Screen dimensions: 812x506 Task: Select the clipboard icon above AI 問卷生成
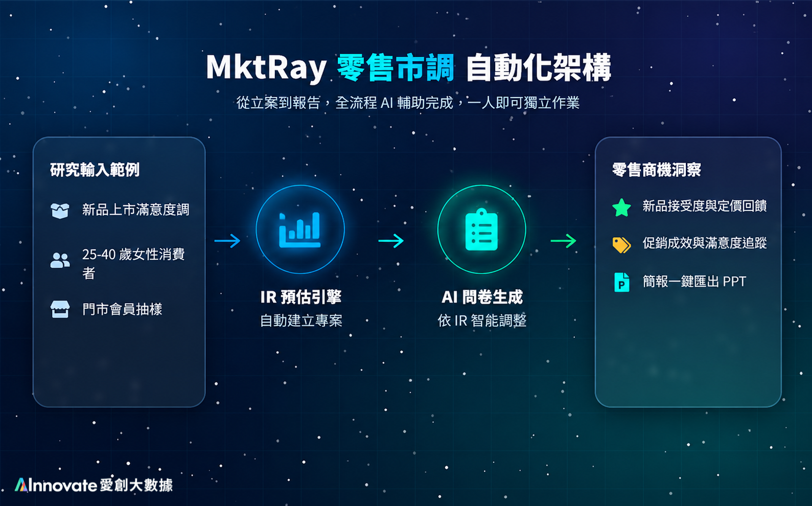481,229
